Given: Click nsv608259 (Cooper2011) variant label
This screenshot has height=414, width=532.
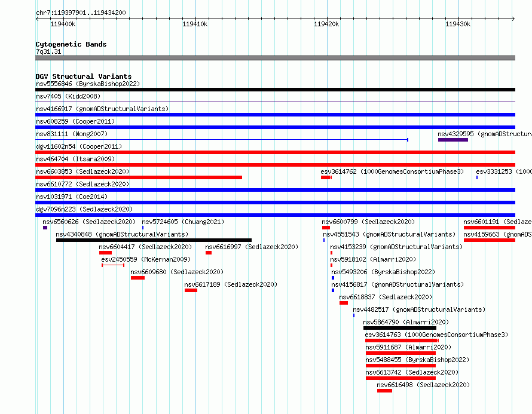Looking at the screenshot, I should pos(75,121).
